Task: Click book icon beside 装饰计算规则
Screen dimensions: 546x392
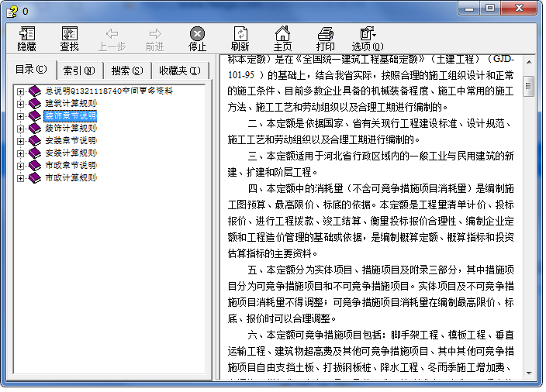Action: coord(35,129)
